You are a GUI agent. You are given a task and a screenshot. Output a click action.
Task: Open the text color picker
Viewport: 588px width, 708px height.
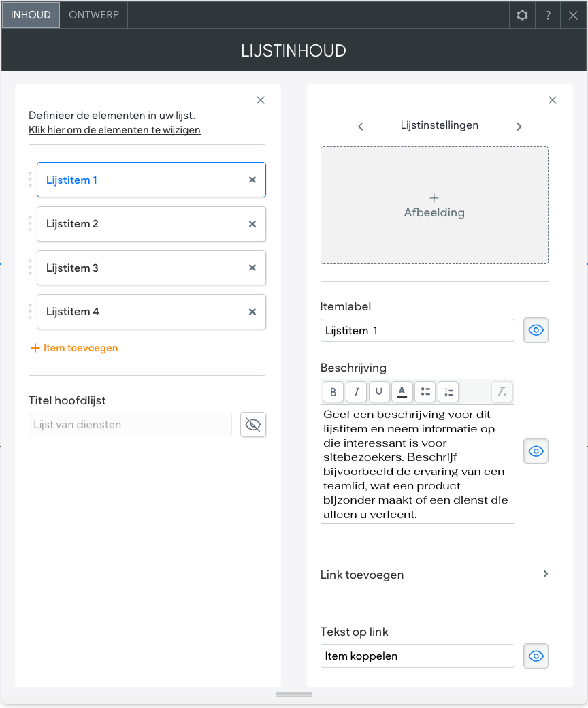click(402, 391)
